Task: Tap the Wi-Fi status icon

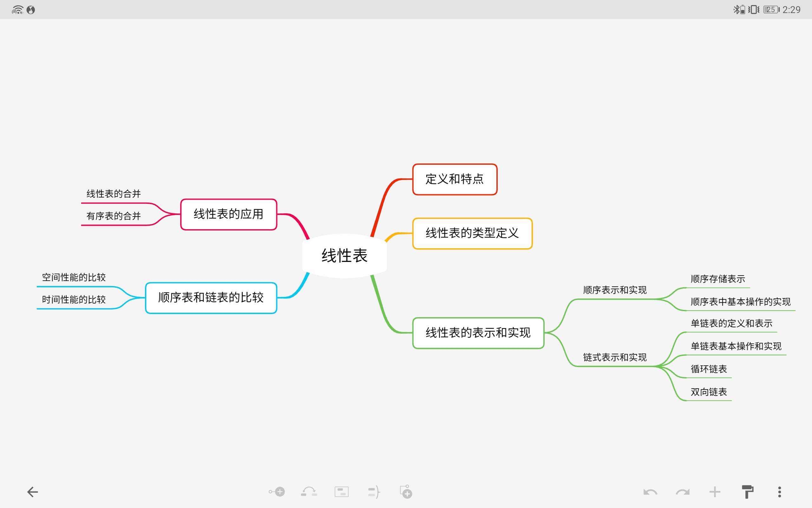Action: coord(17,10)
